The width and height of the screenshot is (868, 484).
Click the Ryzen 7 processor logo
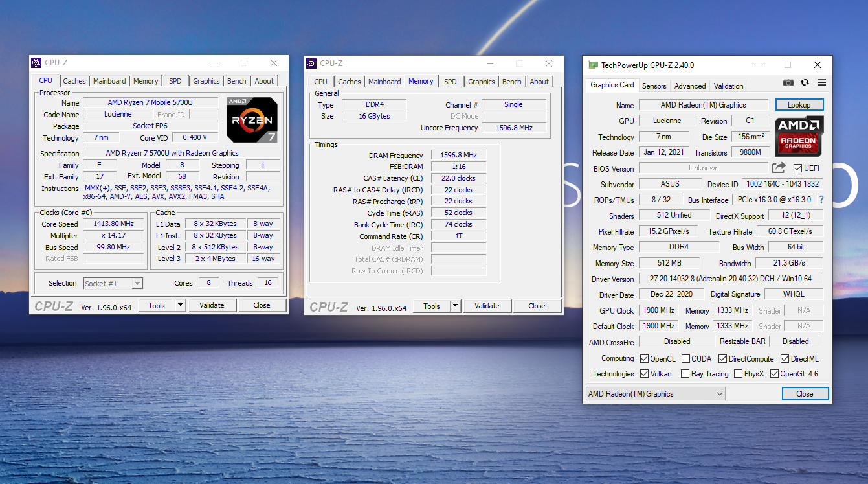[252, 120]
